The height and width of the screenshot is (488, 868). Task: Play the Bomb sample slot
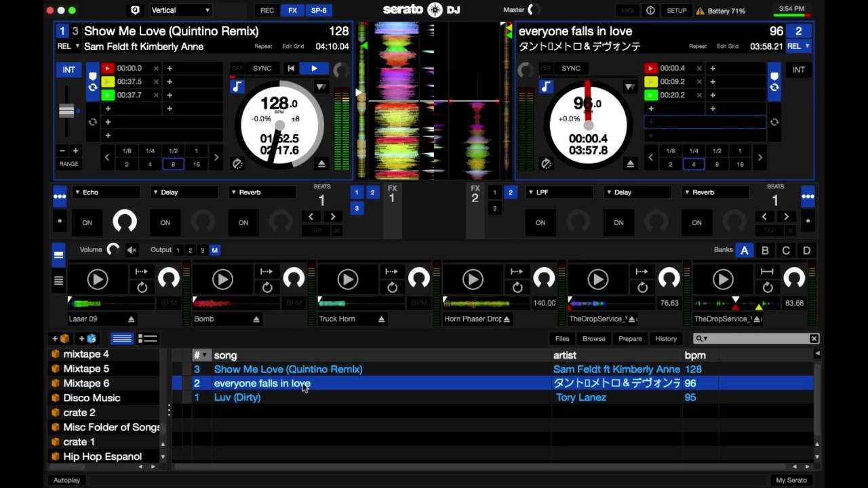[x=222, y=279]
